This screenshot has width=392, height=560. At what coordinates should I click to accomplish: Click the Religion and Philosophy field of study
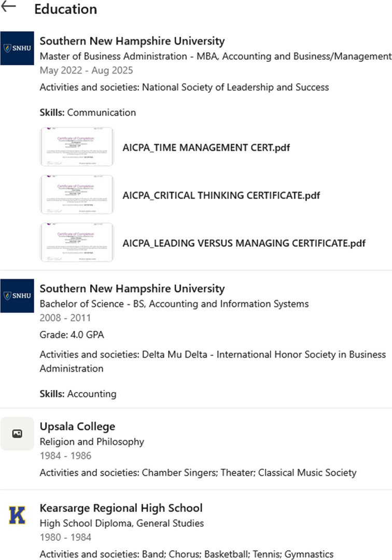(x=92, y=442)
